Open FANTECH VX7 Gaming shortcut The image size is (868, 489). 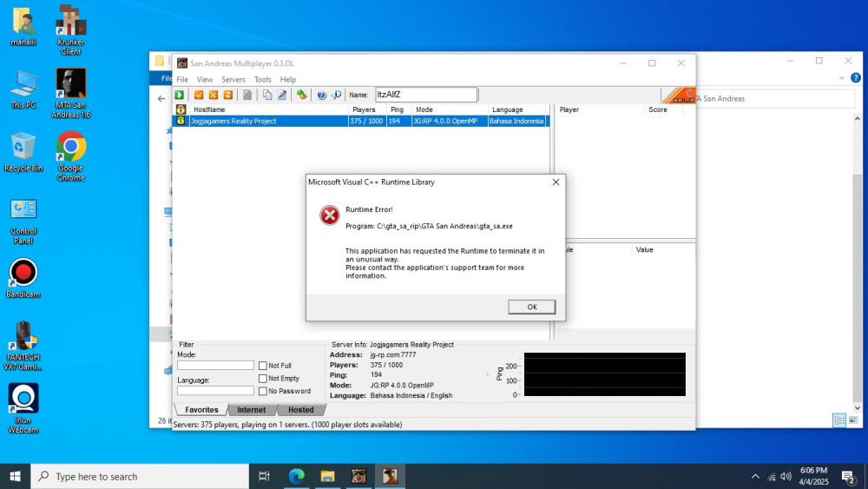23,346
